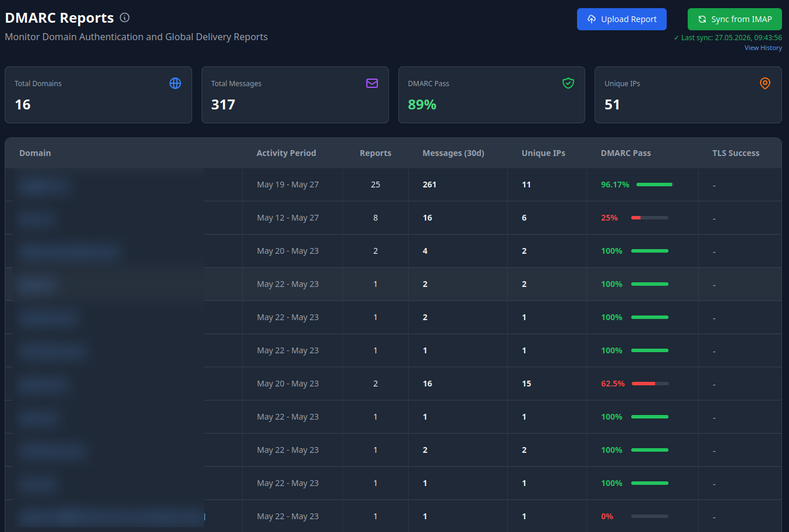The image size is (789, 532).
Task: Sort by the Messages (30d) column header
Action: 454,153
